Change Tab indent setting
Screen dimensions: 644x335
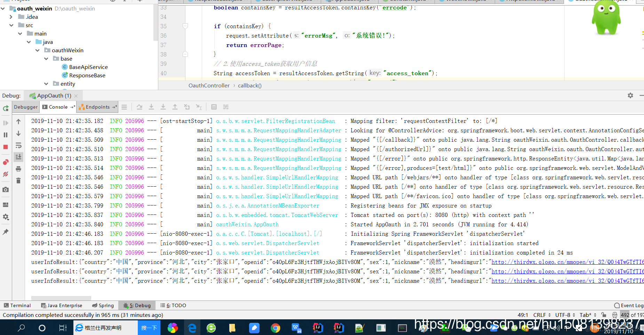(x=588, y=315)
